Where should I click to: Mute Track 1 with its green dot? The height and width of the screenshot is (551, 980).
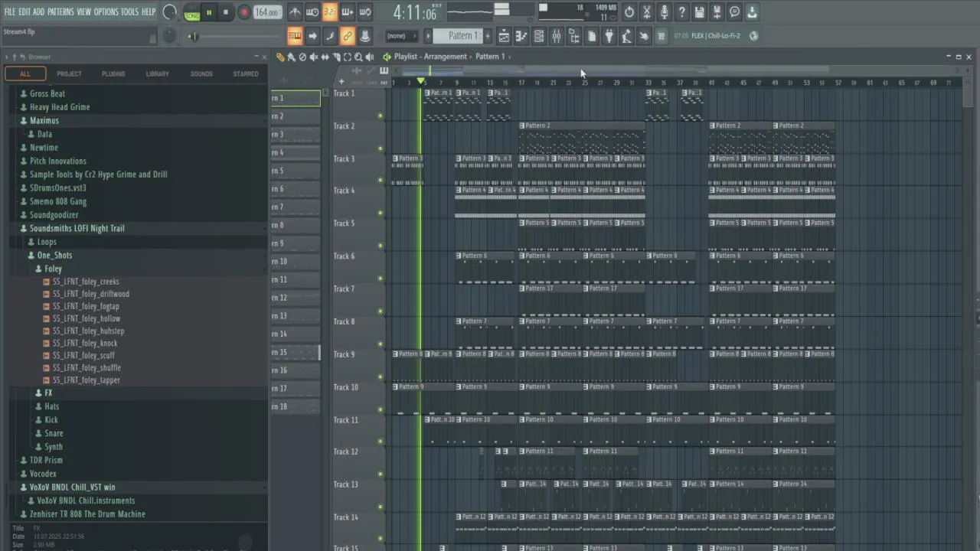tap(381, 116)
